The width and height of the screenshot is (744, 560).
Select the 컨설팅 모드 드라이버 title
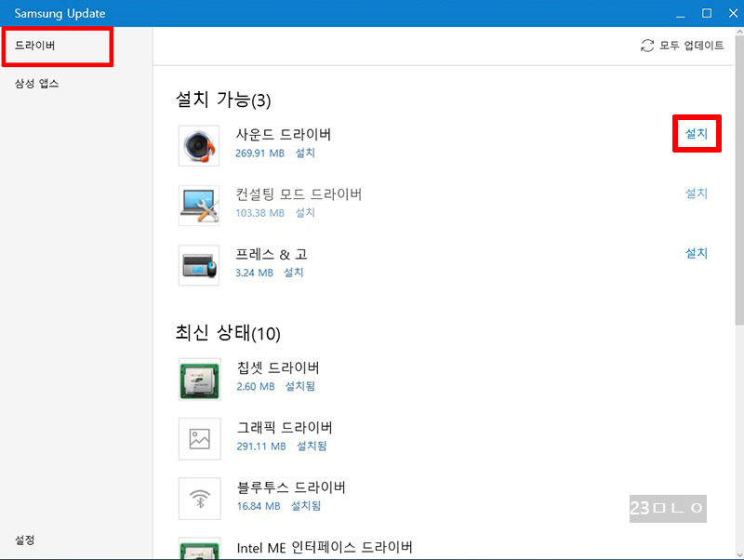[x=299, y=194]
